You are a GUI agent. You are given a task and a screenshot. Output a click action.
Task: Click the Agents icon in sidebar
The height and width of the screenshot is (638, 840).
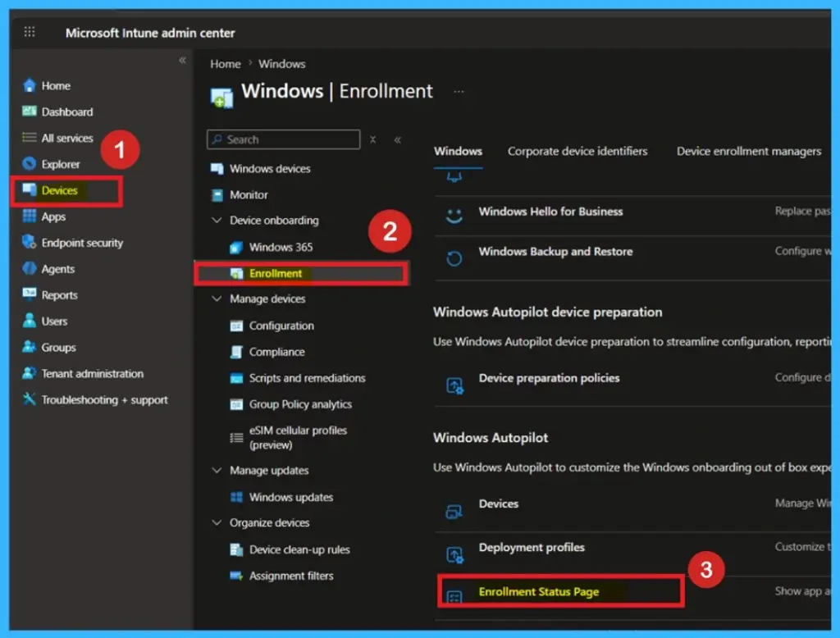tap(30, 268)
